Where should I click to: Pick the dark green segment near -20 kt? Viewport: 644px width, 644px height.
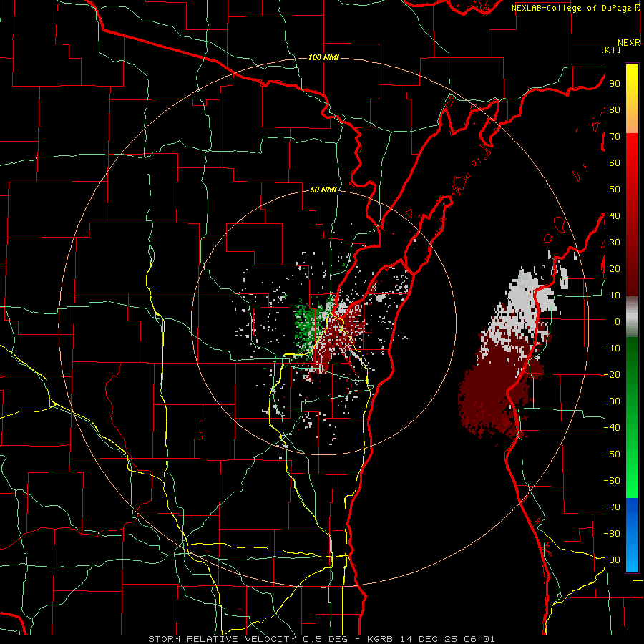[632, 371]
